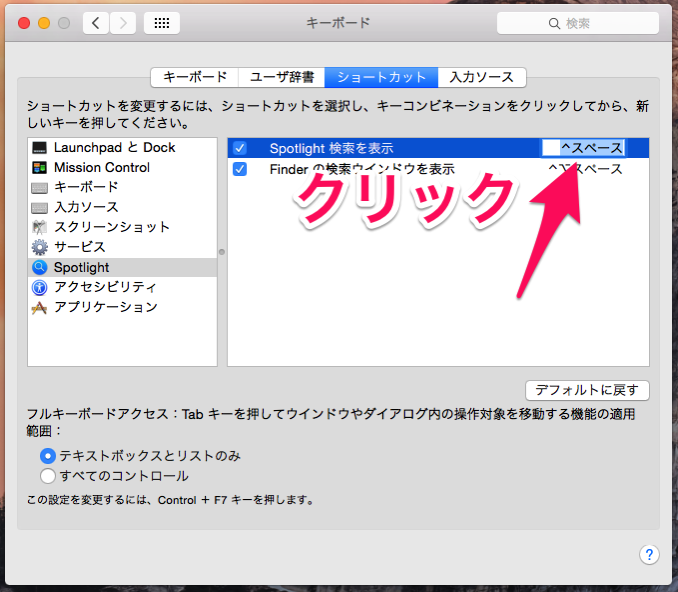Select スクリーンショット category
The width and height of the screenshot is (678, 592).
(122, 227)
